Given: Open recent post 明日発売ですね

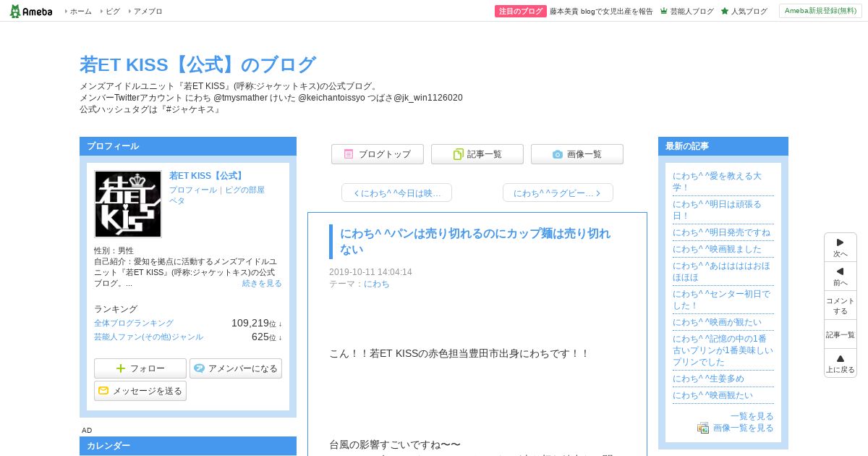Looking at the screenshot, I should coord(721,232).
